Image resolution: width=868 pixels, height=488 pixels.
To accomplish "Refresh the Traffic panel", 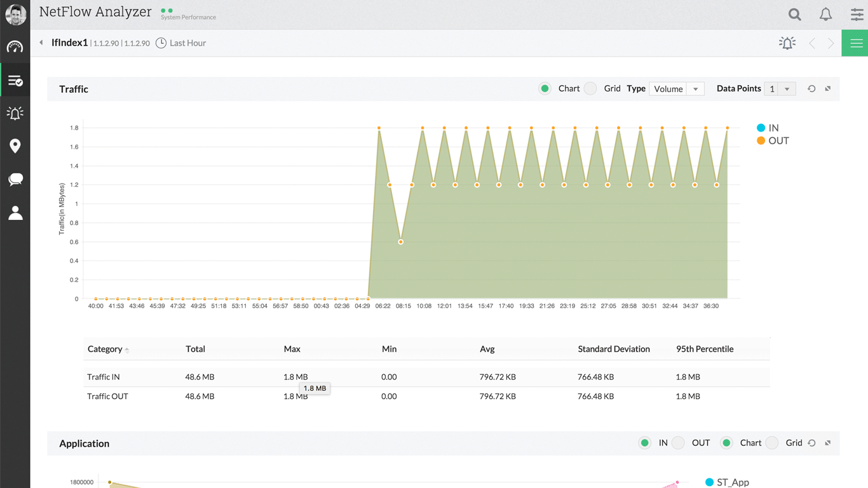I will coord(811,89).
